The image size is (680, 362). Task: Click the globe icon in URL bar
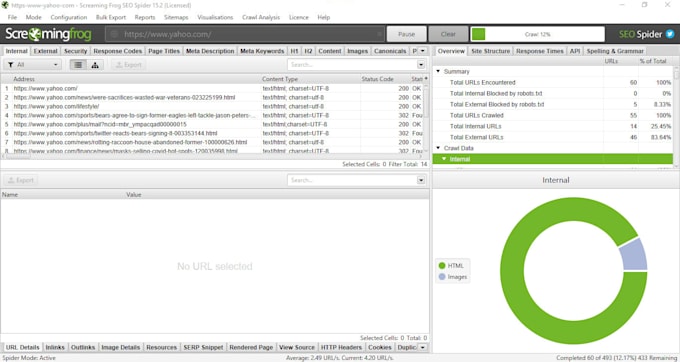pos(114,34)
